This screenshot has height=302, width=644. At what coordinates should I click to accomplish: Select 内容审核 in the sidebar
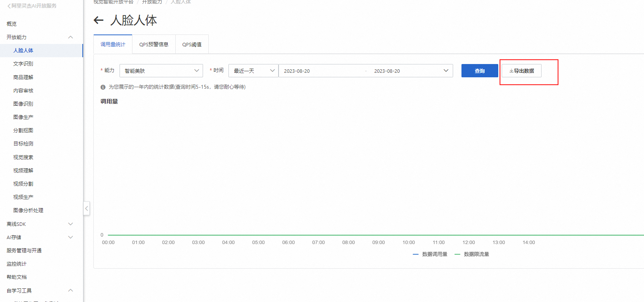[x=23, y=91]
